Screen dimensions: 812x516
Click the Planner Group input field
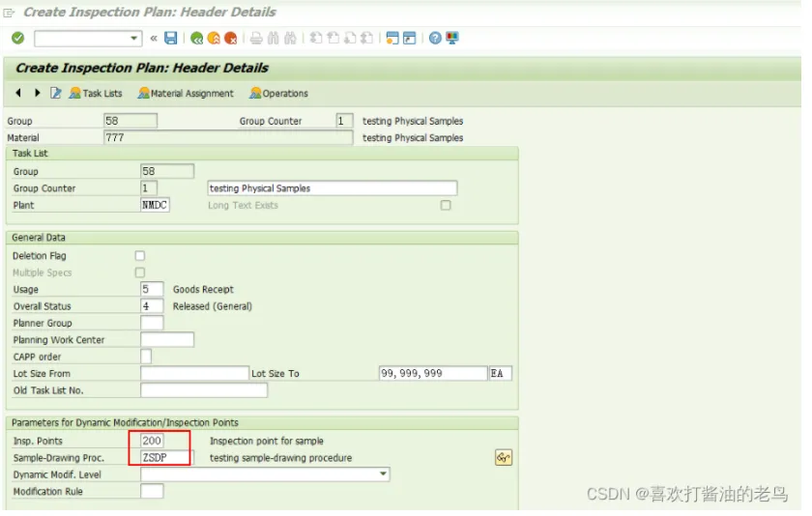point(152,323)
